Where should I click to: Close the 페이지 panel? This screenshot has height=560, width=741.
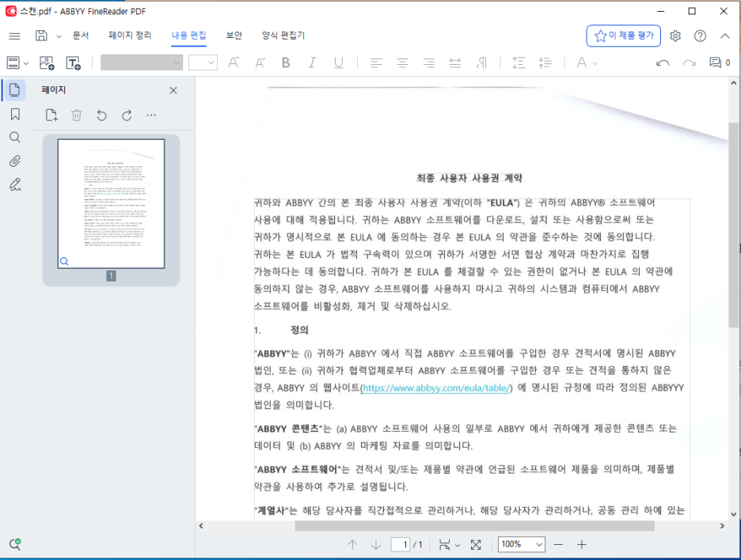[x=173, y=90]
